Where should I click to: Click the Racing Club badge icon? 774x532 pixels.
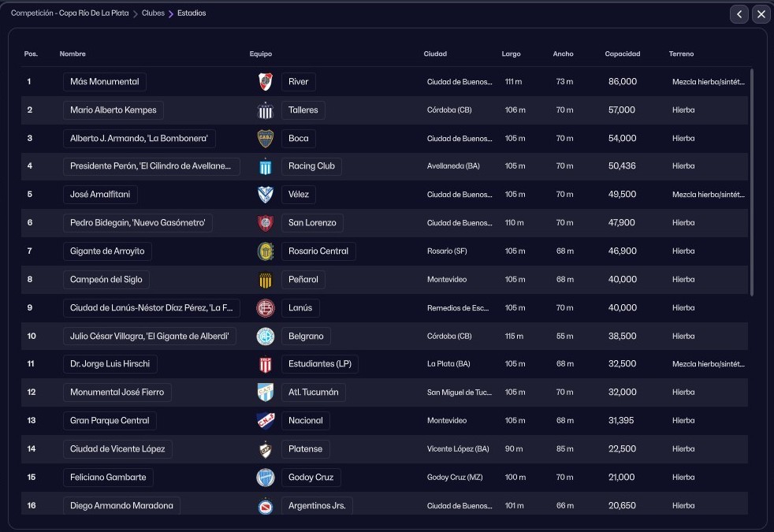click(x=266, y=167)
